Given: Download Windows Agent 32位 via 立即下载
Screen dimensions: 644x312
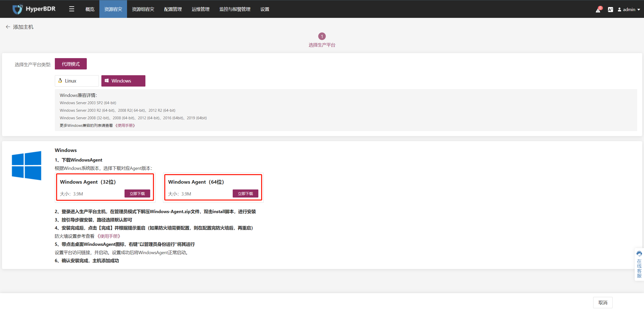Looking at the screenshot, I should [x=137, y=193].
